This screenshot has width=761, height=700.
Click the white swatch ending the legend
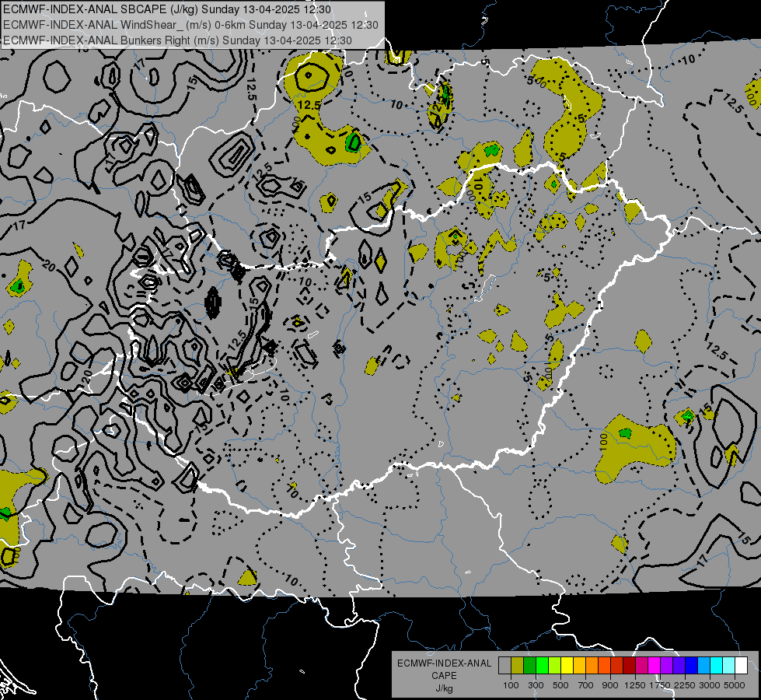pos(741,666)
